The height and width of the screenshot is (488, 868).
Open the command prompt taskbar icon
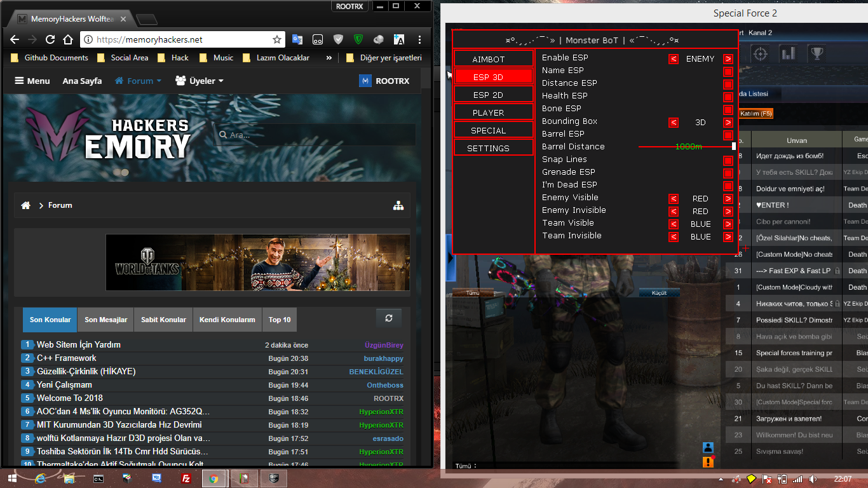[98, 478]
